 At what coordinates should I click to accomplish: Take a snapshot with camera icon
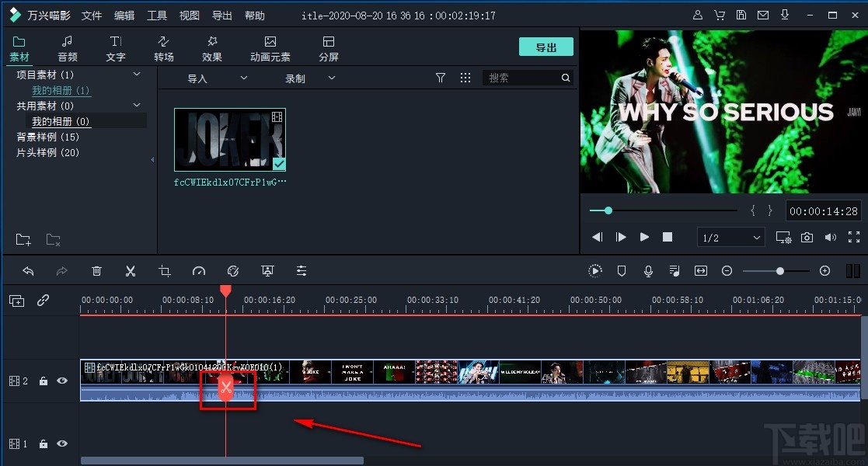point(807,238)
